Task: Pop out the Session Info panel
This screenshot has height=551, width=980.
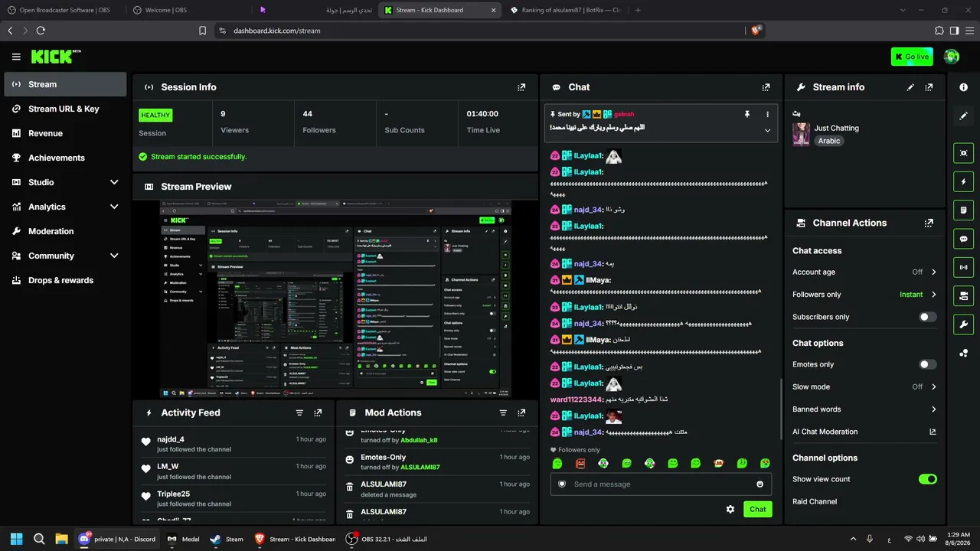Action: [x=521, y=87]
